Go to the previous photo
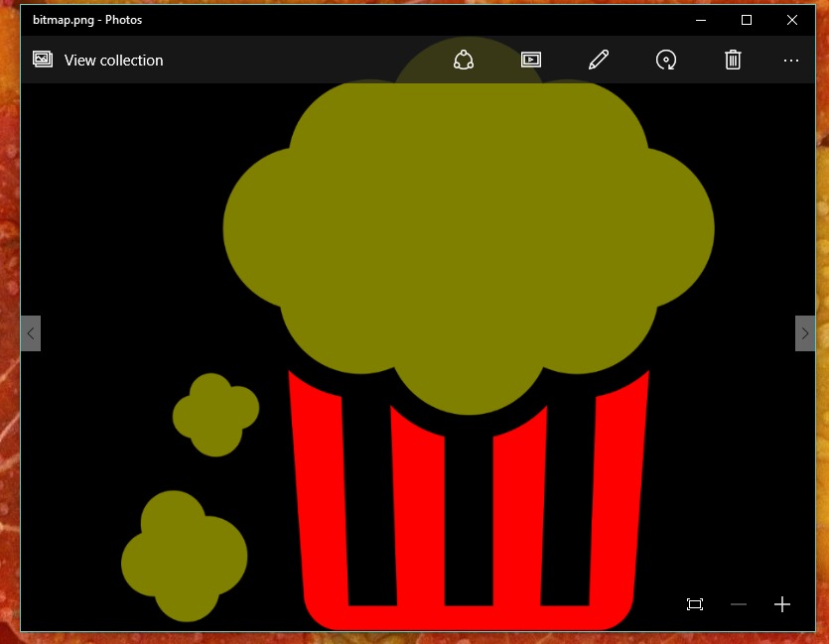 click(x=30, y=332)
